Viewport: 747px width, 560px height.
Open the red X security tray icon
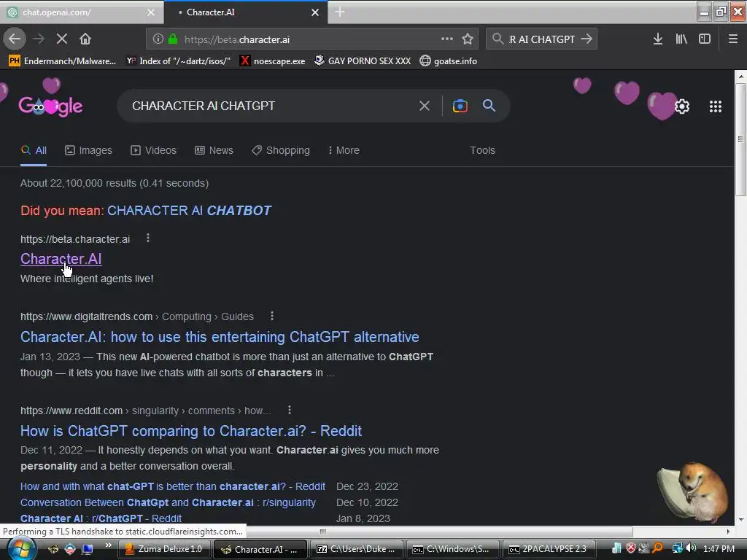631,548
